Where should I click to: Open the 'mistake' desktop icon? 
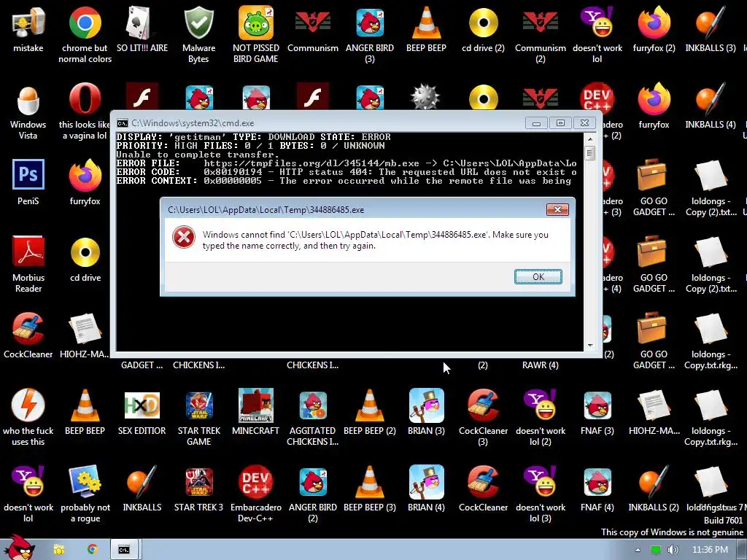click(x=28, y=29)
